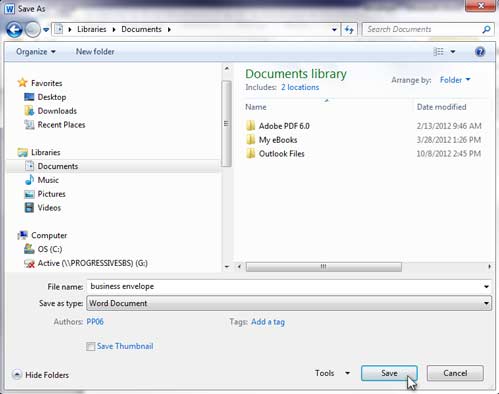
Task: Open the 2 locations link
Action: coord(300,87)
